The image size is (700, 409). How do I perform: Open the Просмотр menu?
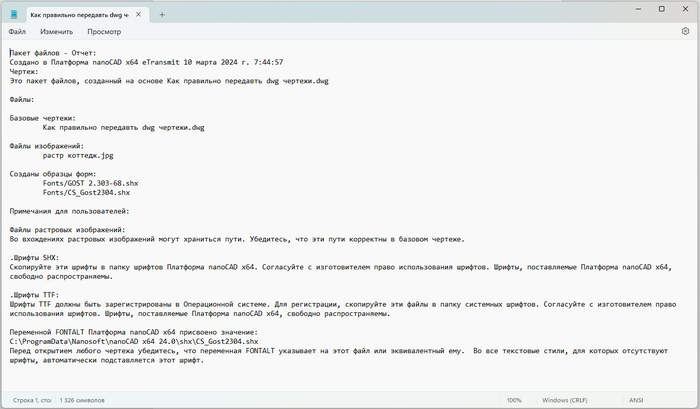coord(104,32)
